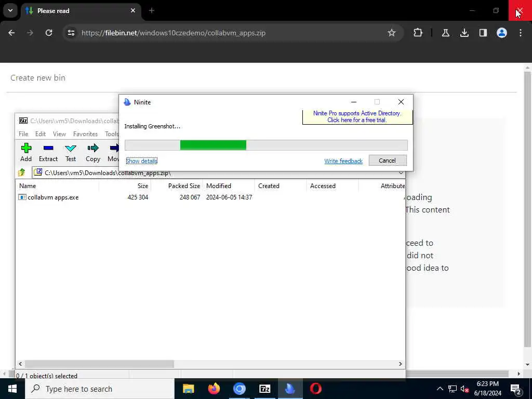View site information icon in address bar
532x399 pixels.
(x=71, y=33)
